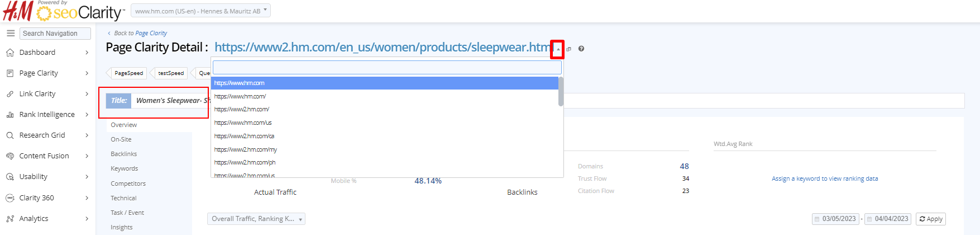The image size is (980, 235).
Task: Open the Overall Traffic, Ranking dropdown
Action: (256, 219)
